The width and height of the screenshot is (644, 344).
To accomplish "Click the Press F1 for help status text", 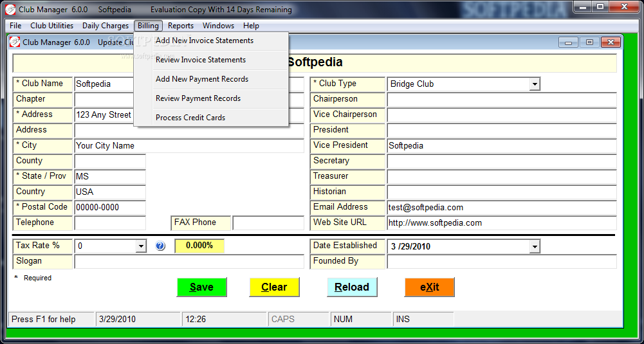I will pos(51,319).
